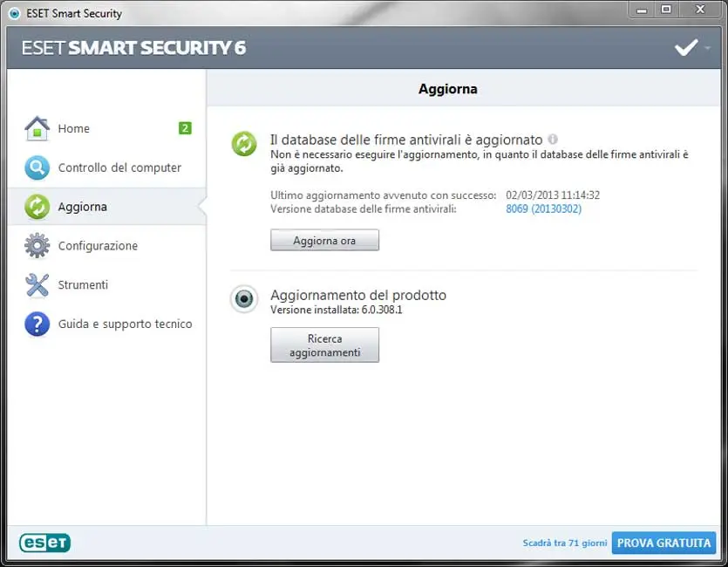
Task: Go to Controllo del computer
Action: click(x=106, y=167)
